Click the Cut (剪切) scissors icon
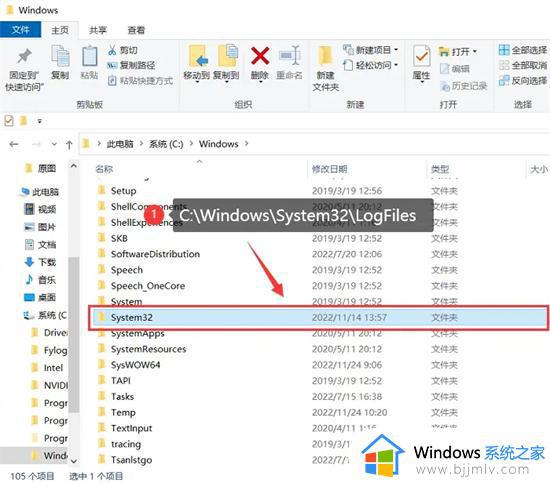 tap(112, 50)
